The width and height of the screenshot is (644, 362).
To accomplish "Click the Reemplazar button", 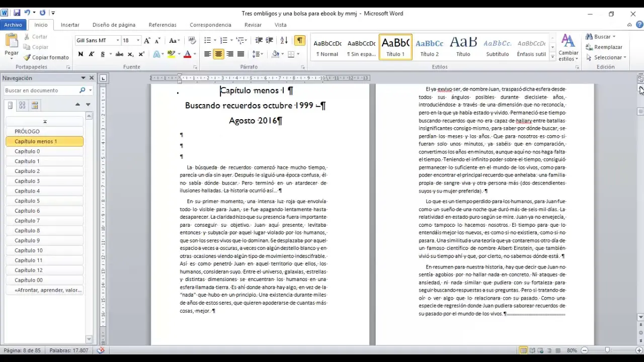I will click(x=604, y=47).
